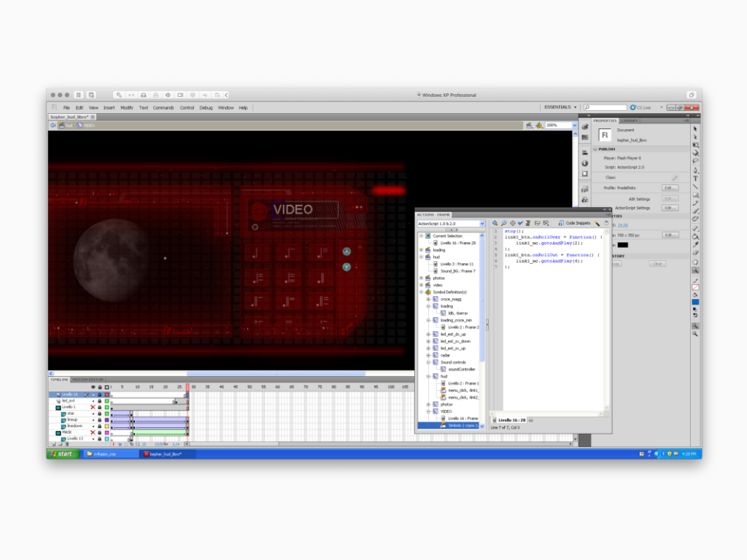Select the Bone tool
The image size is (747, 560).
[x=695, y=228]
